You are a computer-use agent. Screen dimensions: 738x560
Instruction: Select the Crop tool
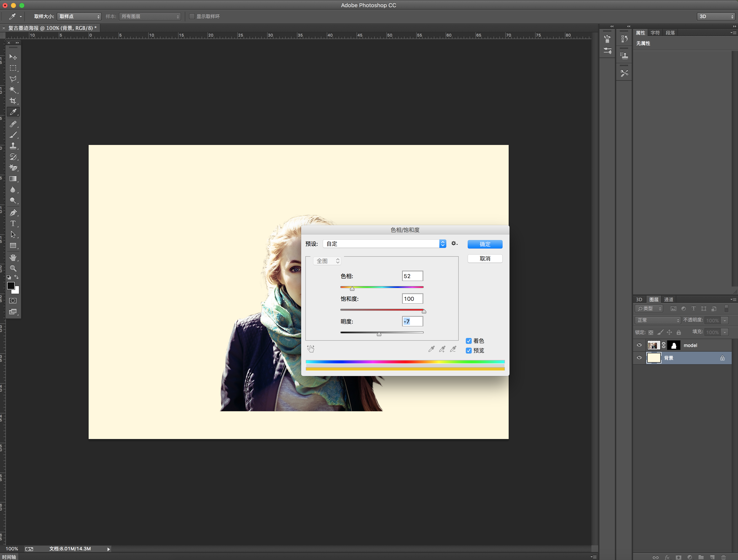click(13, 101)
